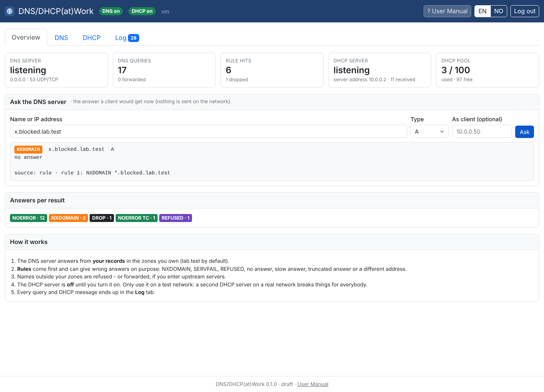This screenshot has height=392, width=544.
Task: Click the 'x.blocked.lab.test A' result line
Action: coord(81,149)
